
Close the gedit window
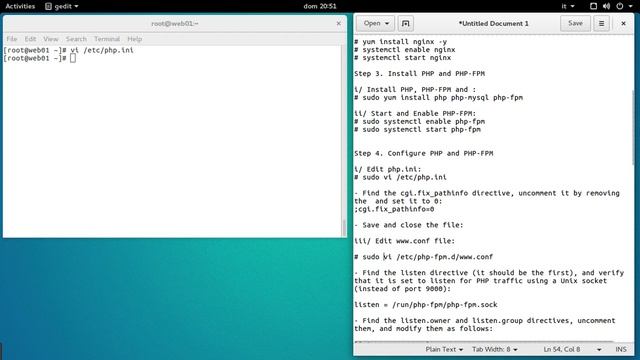(x=623, y=23)
